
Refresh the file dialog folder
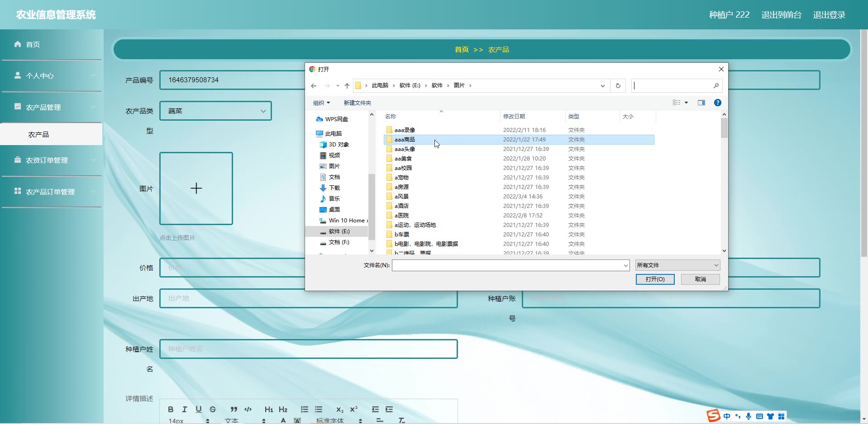pyautogui.click(x=618, y=85)
